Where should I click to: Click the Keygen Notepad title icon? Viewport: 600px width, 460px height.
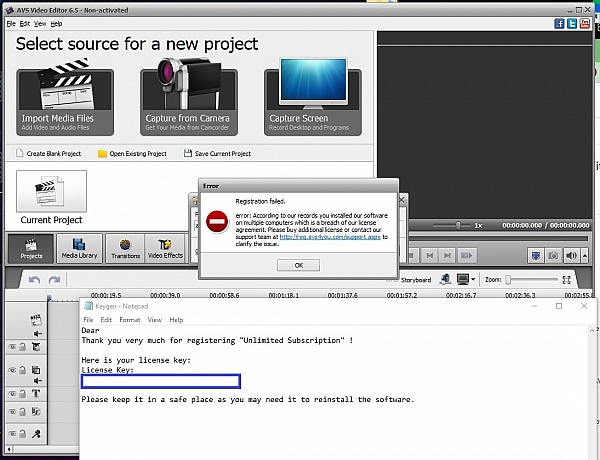point(88,306)
